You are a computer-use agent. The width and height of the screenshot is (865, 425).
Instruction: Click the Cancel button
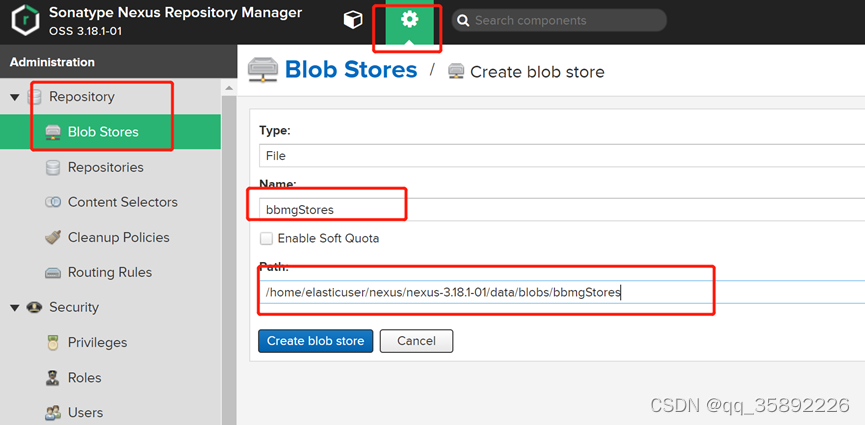click(416, 341)
